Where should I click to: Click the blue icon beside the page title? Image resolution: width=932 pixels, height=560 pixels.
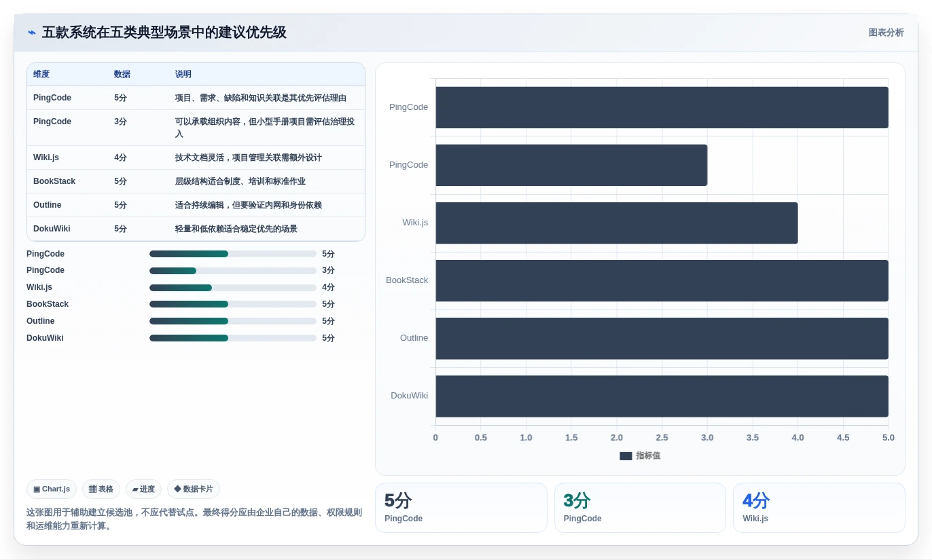pos(31,33)
